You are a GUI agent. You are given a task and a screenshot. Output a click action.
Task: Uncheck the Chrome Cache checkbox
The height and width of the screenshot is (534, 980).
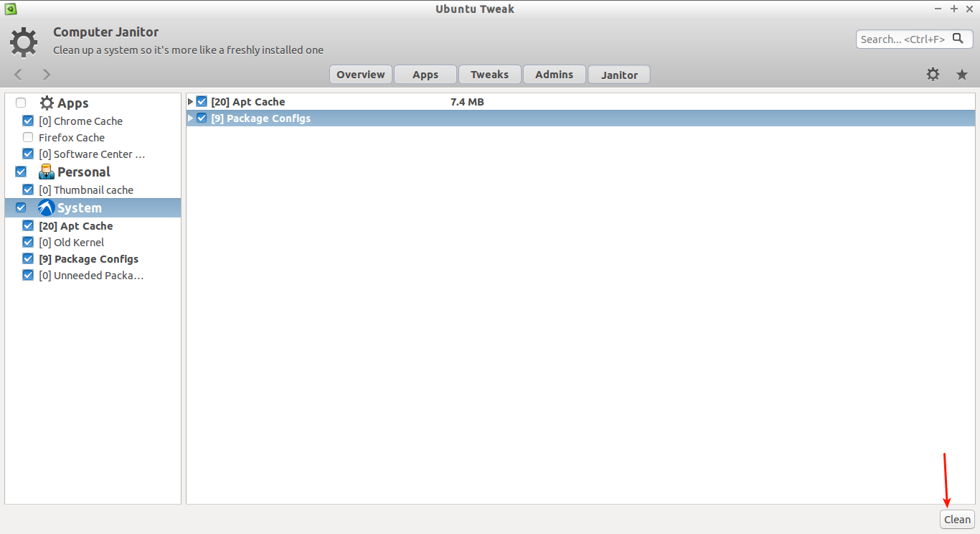click(x=28, y=121)
